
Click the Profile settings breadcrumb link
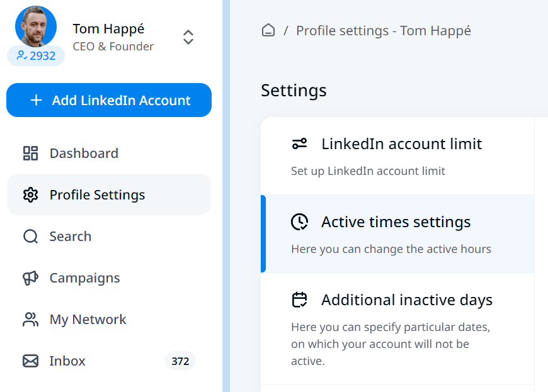click(x=383, y=31)
